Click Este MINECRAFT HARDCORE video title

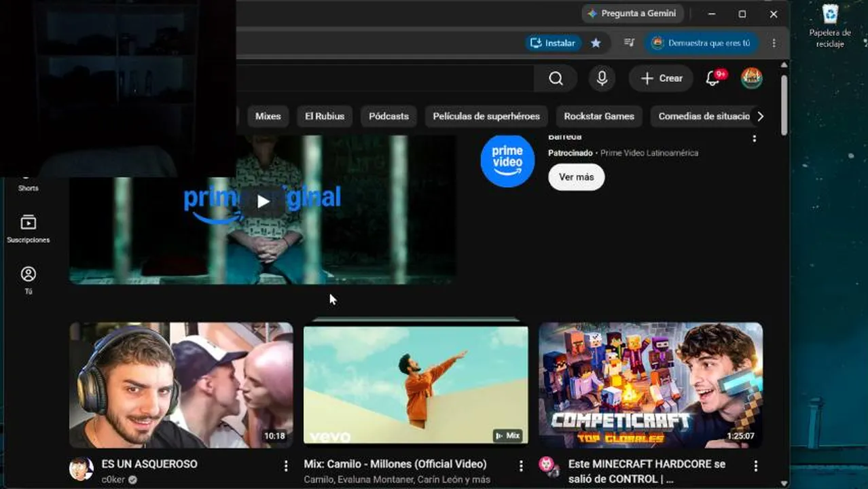[647, 471]
